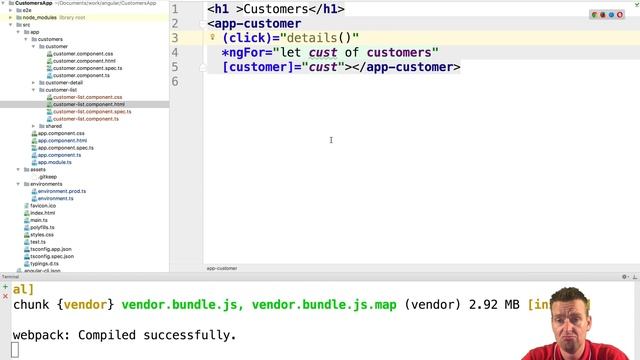Open typings.d.ts file
The width and height of the screenshot is (640, 360).
coord(44,264)
